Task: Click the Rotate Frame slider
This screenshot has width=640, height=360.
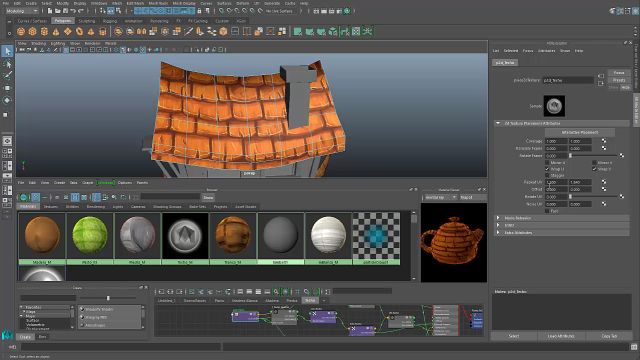Action: click(x=594, y=156)
